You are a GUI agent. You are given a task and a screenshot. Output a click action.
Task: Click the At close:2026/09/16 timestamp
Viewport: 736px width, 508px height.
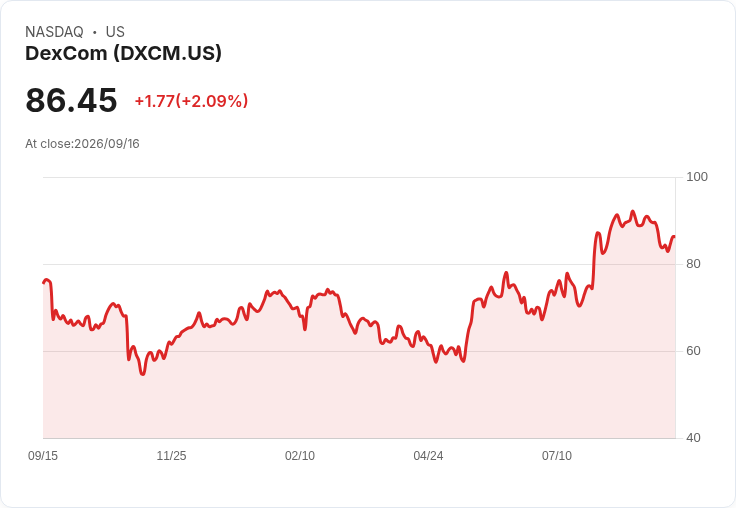pos(82,144)
